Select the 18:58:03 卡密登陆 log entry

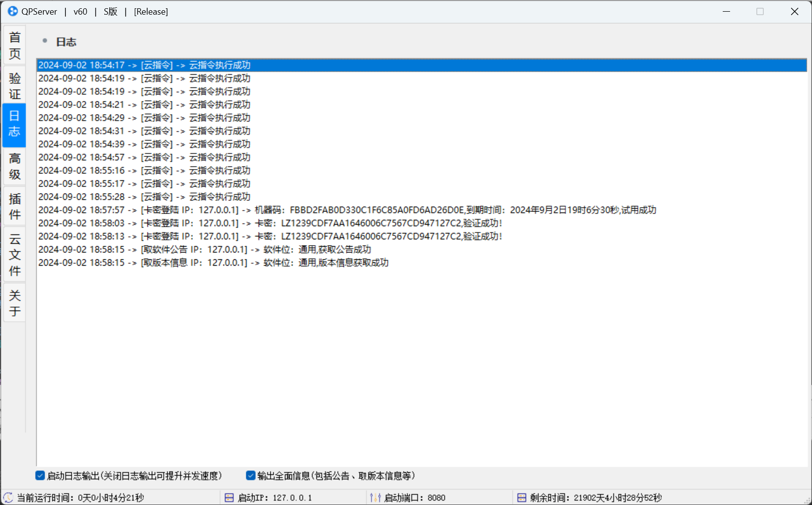coord(270,223)
